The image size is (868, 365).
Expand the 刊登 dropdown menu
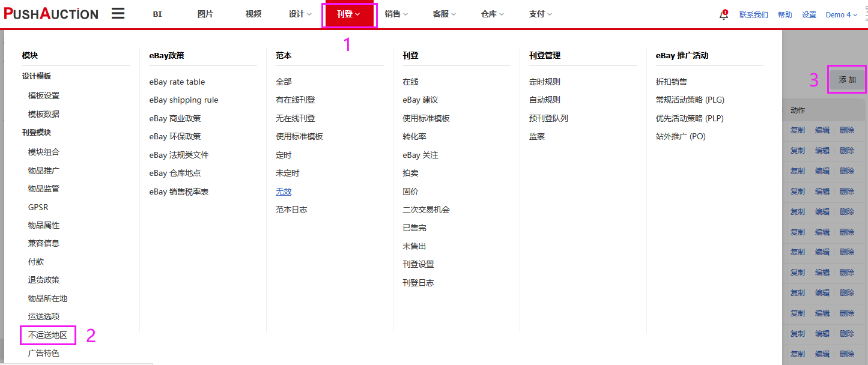tap(348, 14)
